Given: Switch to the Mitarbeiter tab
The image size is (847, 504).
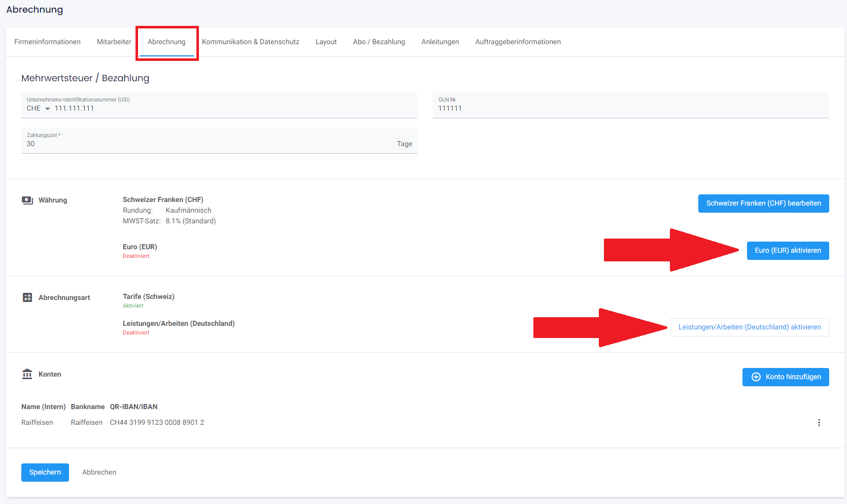Looking at the screenshot, I should point(114,42).
